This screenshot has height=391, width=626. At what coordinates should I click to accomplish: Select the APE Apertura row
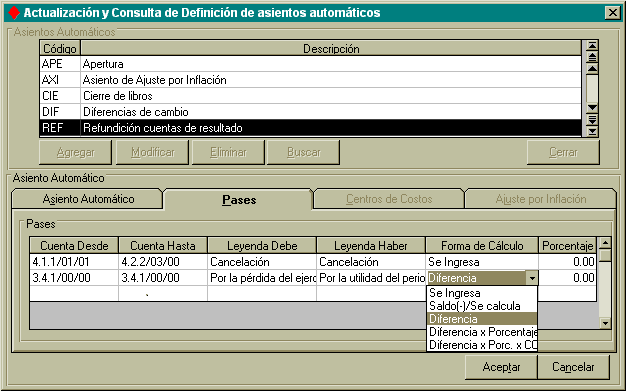point(311,64)
